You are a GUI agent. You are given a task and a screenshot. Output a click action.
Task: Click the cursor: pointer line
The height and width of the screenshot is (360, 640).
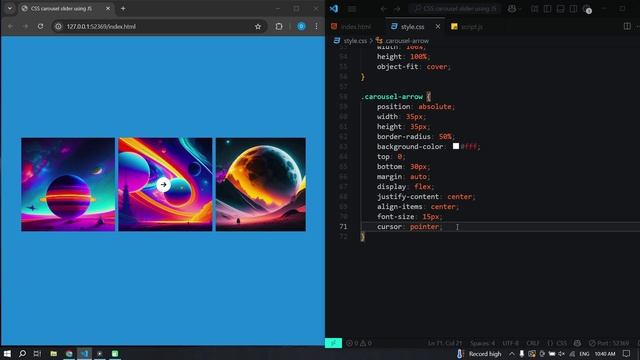pyautogui.click(x=409, y=227)
